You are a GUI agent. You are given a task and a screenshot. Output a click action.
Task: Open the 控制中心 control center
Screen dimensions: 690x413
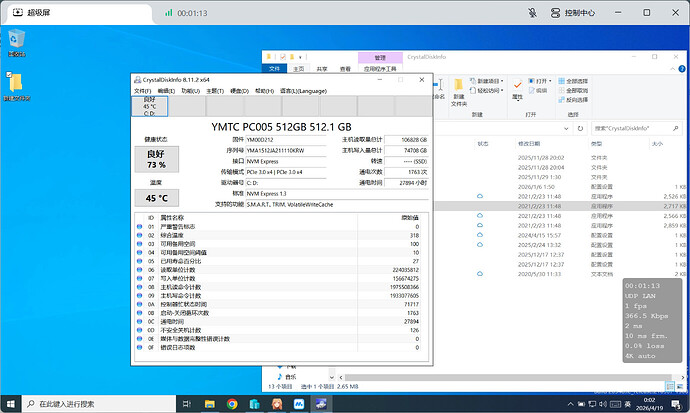point(573,13)
